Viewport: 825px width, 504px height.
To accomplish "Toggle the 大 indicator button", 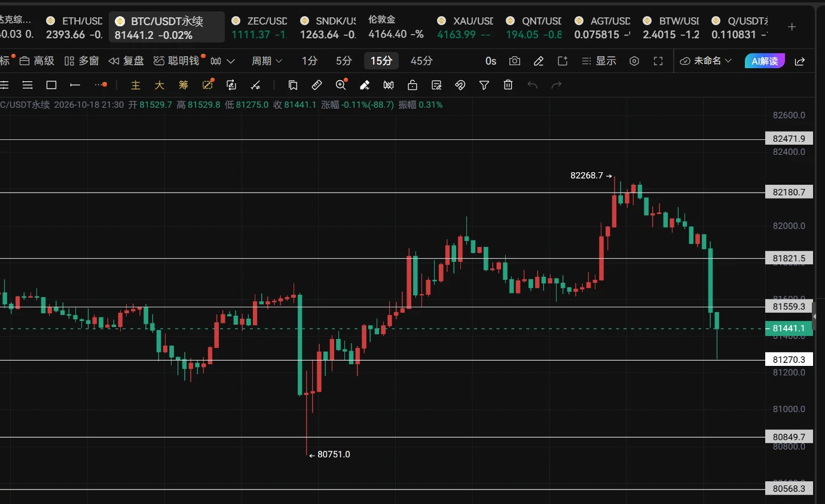I will click(x=160, y=85).
